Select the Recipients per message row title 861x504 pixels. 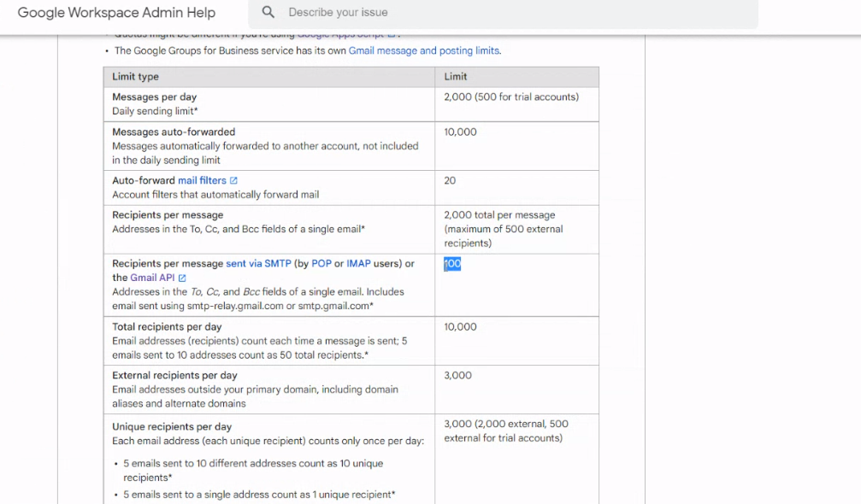point(168,215)
